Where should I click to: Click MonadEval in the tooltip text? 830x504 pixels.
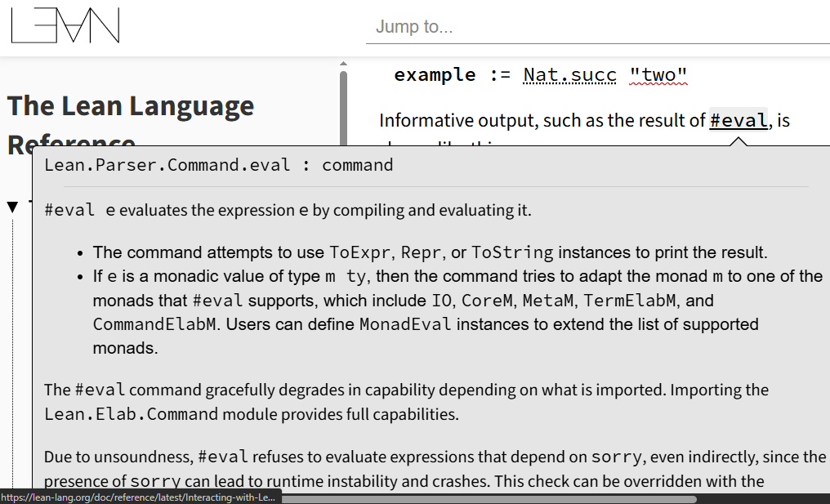pyautogui.click(x=405, y=324)
